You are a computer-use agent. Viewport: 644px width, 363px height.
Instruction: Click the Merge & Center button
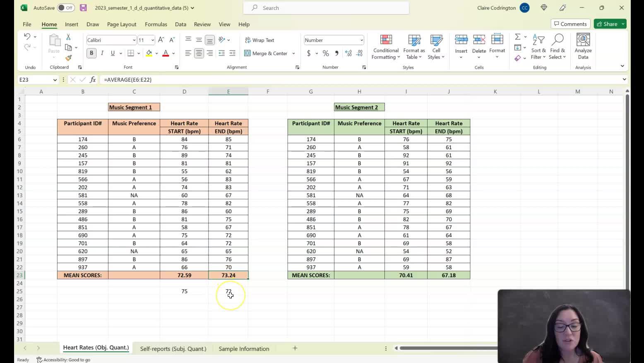(x=266, y=53)
